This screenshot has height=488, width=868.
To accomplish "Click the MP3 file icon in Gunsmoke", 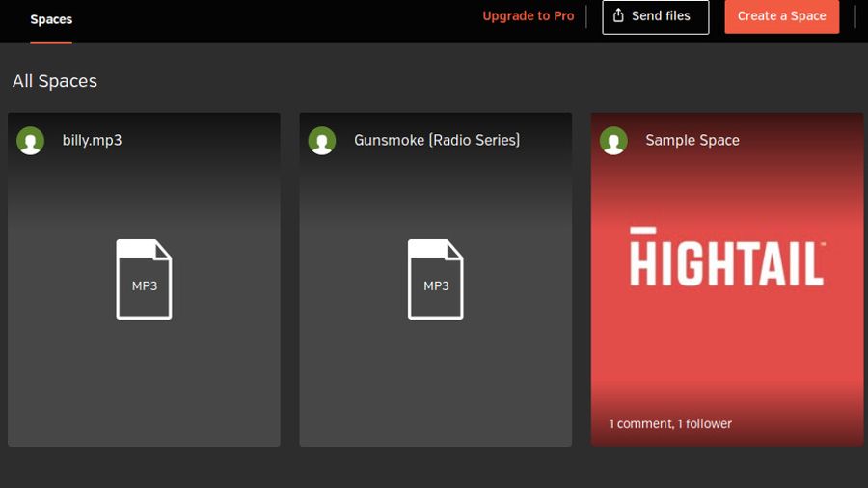I will click(x=436, y=280).
